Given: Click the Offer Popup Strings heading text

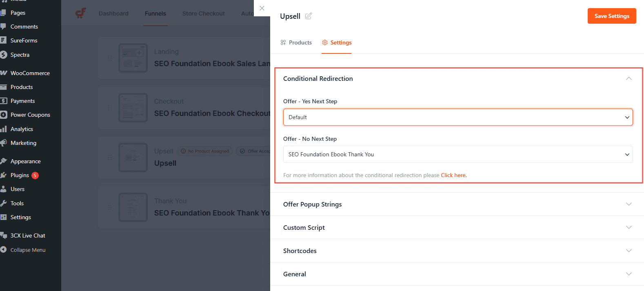Looking at the screenshot, I should [313, 204].
